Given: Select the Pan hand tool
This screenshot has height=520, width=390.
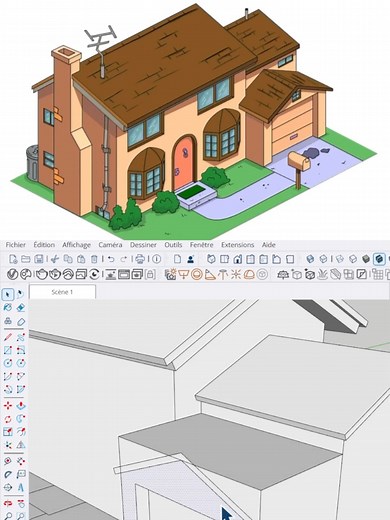Looking at the screenshot, I should coord(21,503).
